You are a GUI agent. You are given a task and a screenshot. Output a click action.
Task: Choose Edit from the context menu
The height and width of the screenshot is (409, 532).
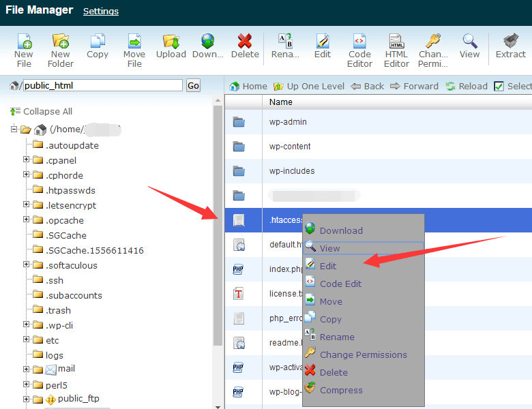328,266
